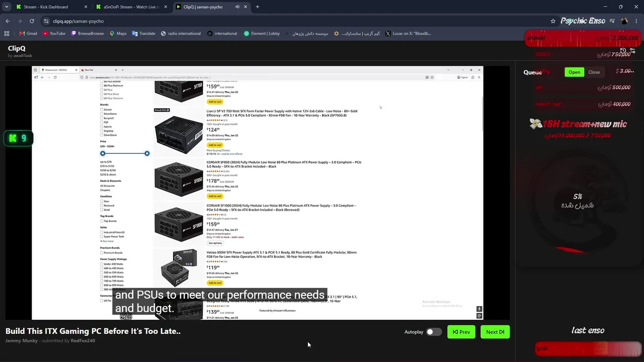Screen dimensions: 644x362
Task: Tick the be quiet! brand checkbox in the clip
Action: [102, 118]
